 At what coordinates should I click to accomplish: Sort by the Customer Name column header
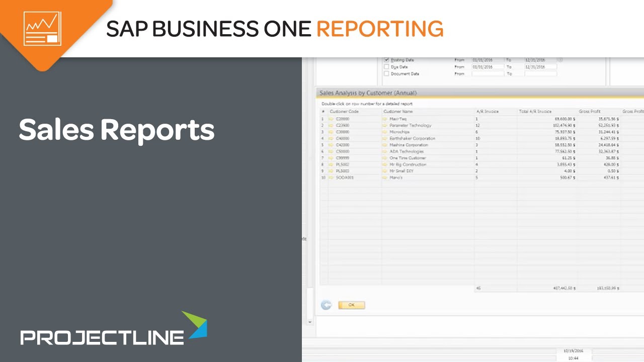tap(428, 112)
